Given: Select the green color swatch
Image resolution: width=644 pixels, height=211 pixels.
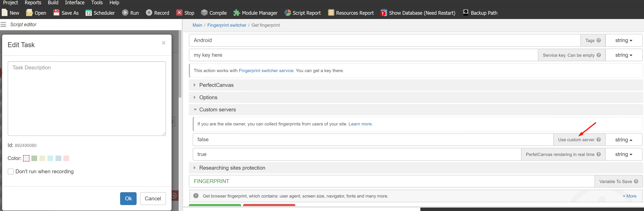Looking at the screenshot, I should pos(34,158).
